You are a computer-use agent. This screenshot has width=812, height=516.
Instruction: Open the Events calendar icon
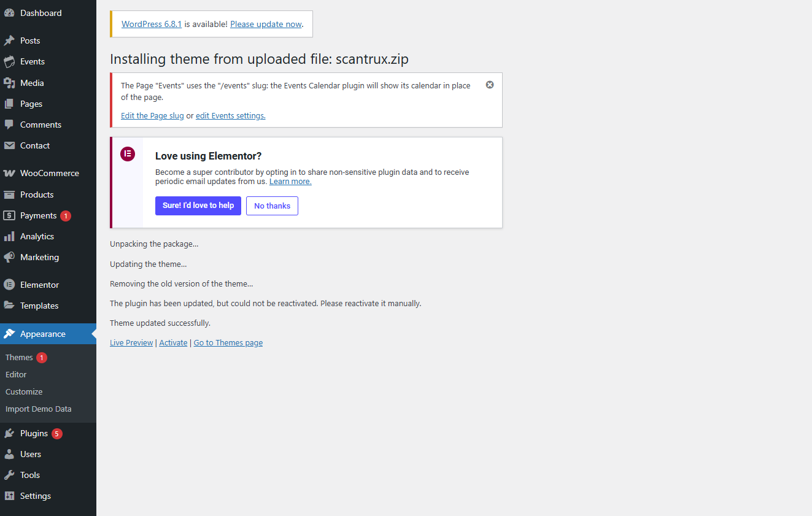[9, 61]
